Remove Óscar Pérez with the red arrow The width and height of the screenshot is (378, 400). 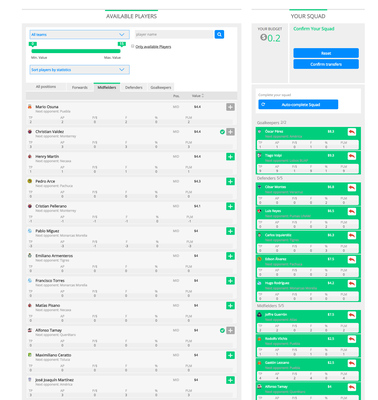352,132
